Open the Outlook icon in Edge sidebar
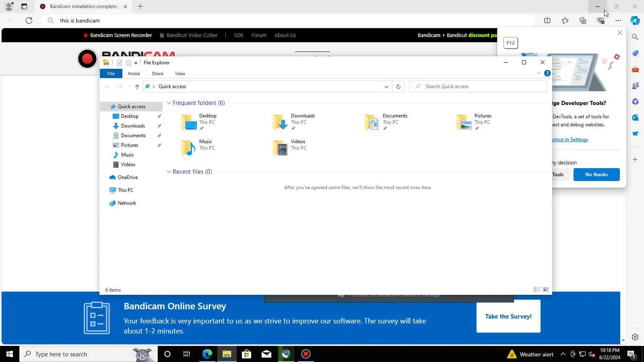Viewport: 644px width, 362px height. pos(635,117)
